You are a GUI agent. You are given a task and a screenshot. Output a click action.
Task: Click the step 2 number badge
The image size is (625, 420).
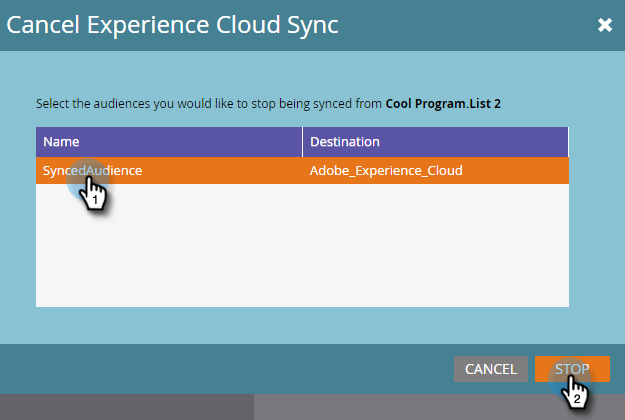click(578, 400)
